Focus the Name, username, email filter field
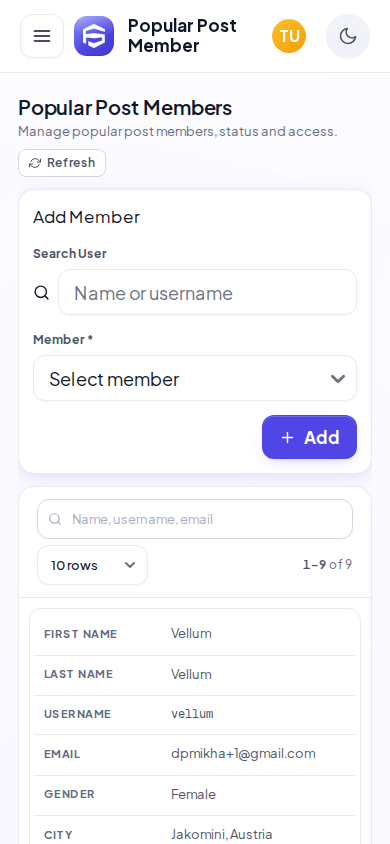Image resolution: width=390 pixels, height=844 pixels. pyautogui.click(x=195, y=519)
